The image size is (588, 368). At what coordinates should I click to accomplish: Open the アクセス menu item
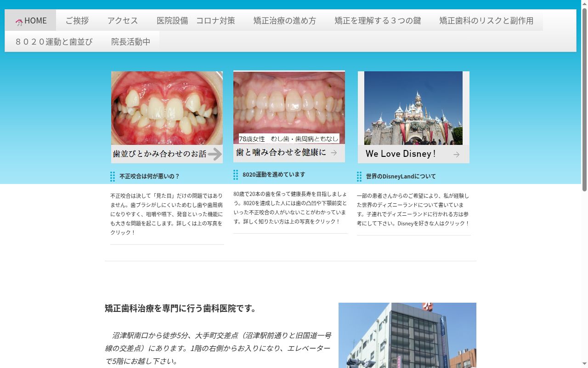pyautogui.click(x=123, y=21)
